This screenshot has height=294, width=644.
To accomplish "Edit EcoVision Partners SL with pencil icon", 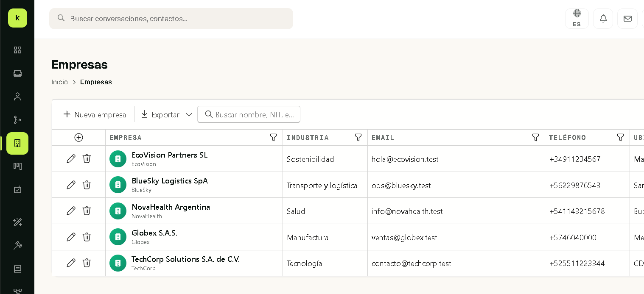I will [x=71, y=158].
